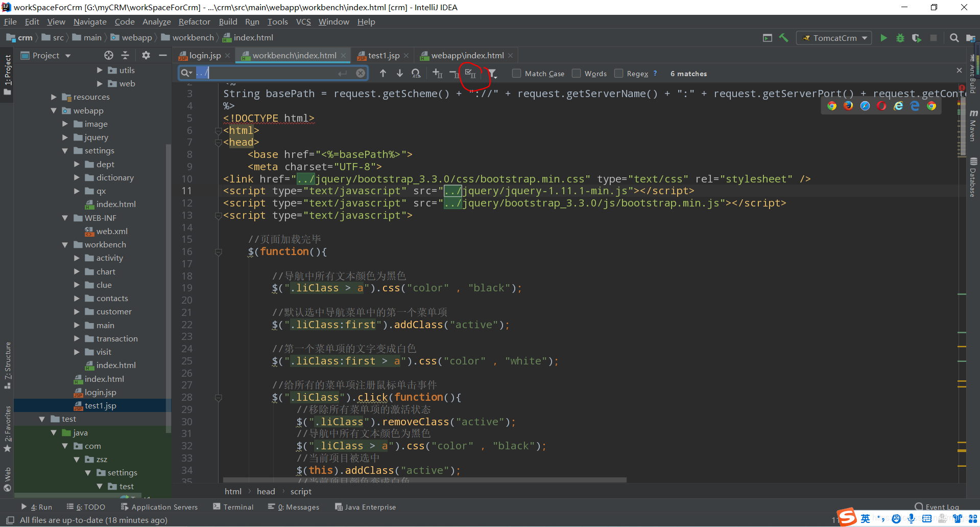Hide the Project tool window
The width and height of the screenshot is (980, 527).
coord(163,55)
